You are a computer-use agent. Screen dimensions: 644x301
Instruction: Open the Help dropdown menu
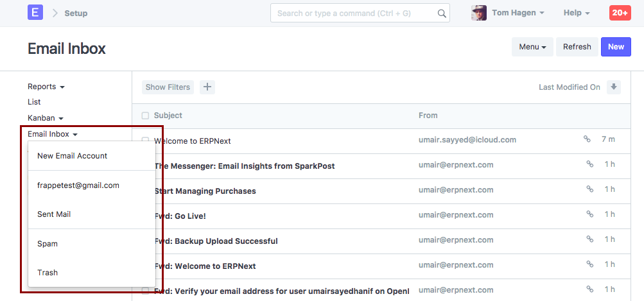(x=577, y=13)
